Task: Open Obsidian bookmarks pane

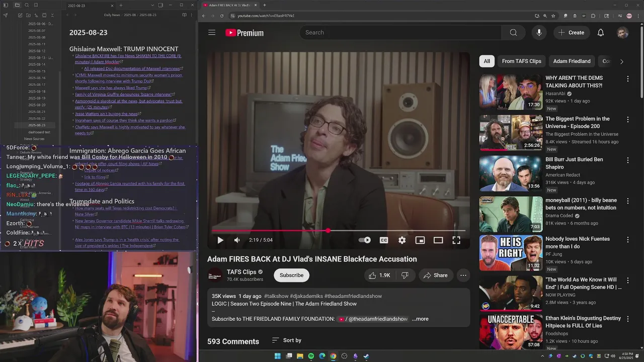Action: click(36, 5)
